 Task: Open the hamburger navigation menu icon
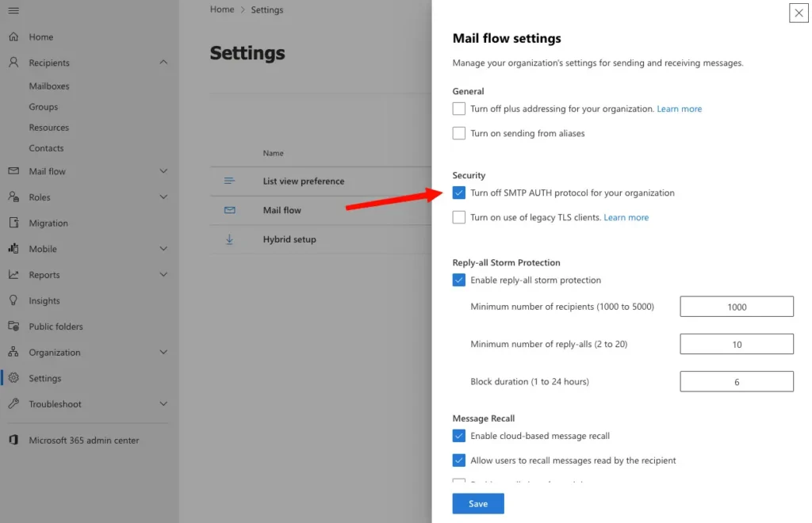pos(13,10)
